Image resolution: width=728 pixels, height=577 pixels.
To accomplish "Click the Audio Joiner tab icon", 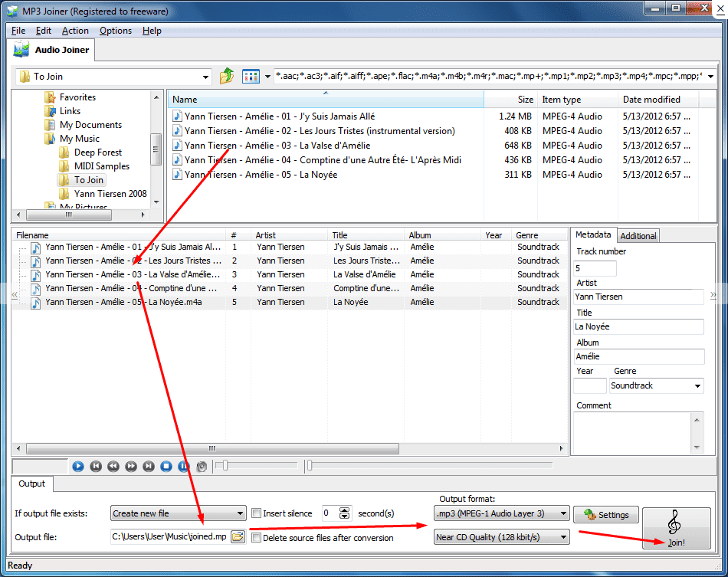I will click(21, 50).
